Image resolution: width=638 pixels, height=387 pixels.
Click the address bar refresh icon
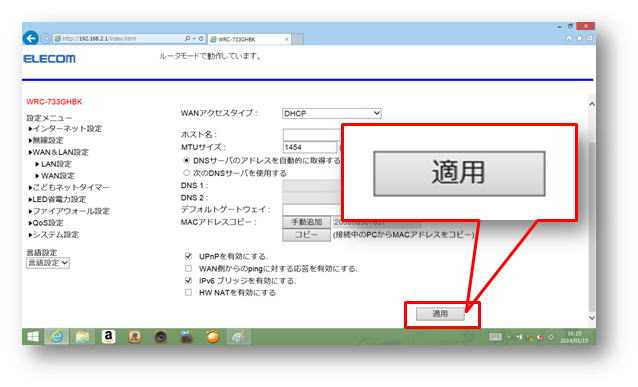coord(201,39)
